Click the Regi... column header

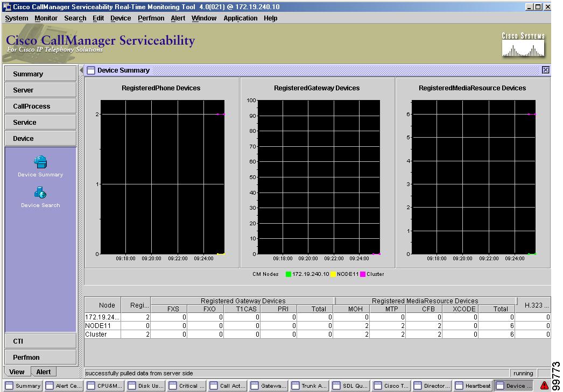tap(136, 305)
